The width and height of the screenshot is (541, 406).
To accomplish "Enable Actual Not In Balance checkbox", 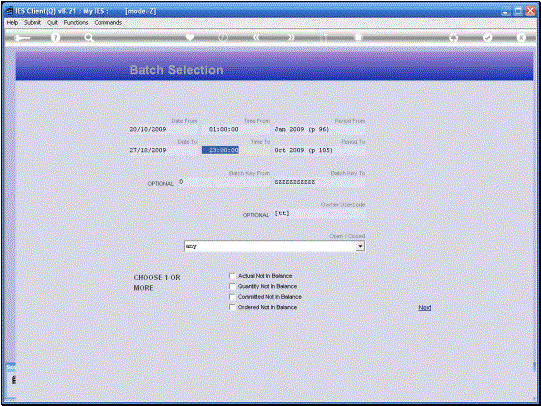I will [232, 276].
